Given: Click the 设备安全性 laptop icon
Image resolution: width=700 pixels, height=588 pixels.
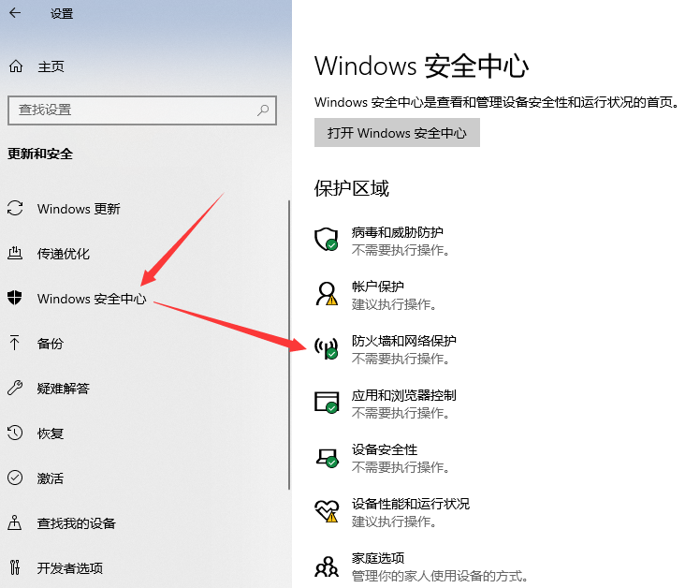Looking at the screenshot, I should pos(327,458).
